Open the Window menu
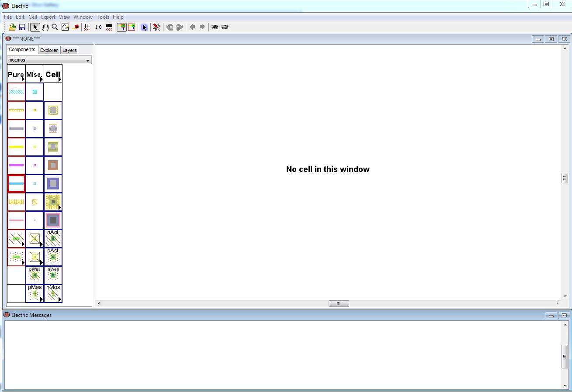Screen dimensions: 572x392 click(x=83, y=17)
